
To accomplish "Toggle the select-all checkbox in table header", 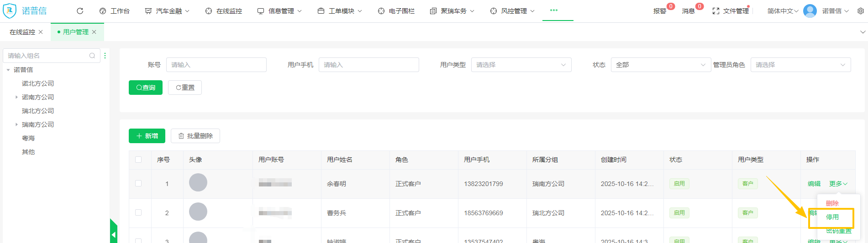I will (138, 160).
